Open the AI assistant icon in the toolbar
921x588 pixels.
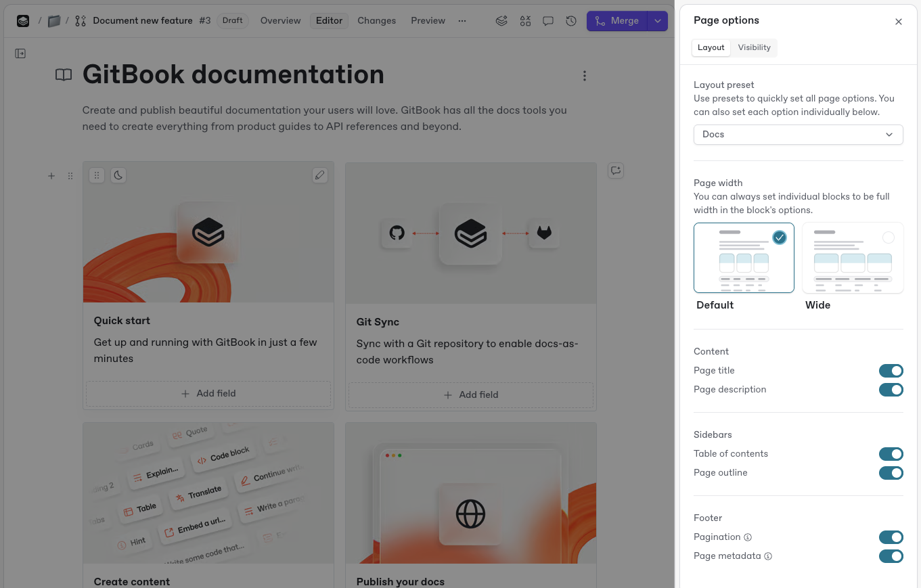pyautogui.click(x=501, y=20)
